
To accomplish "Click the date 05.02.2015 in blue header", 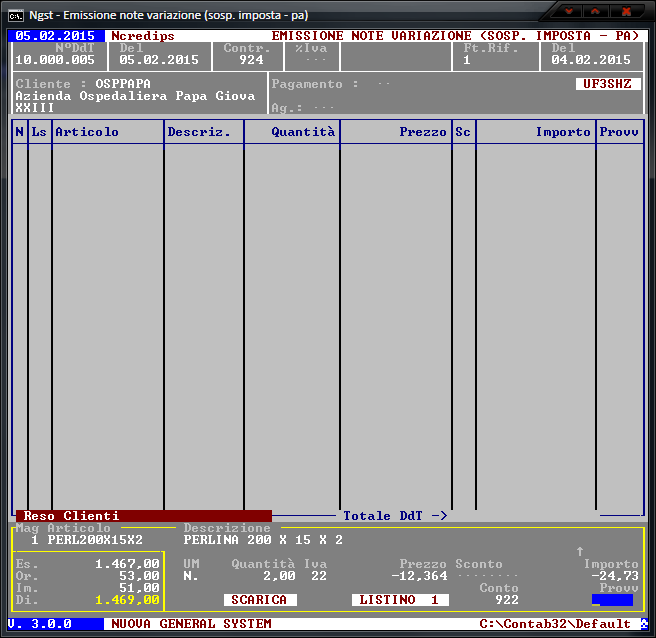I will pos(55,36).
